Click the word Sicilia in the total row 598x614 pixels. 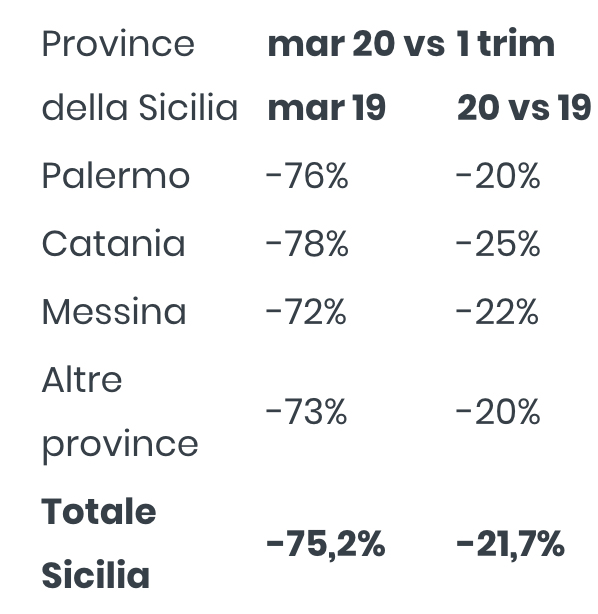click(96, 575)
